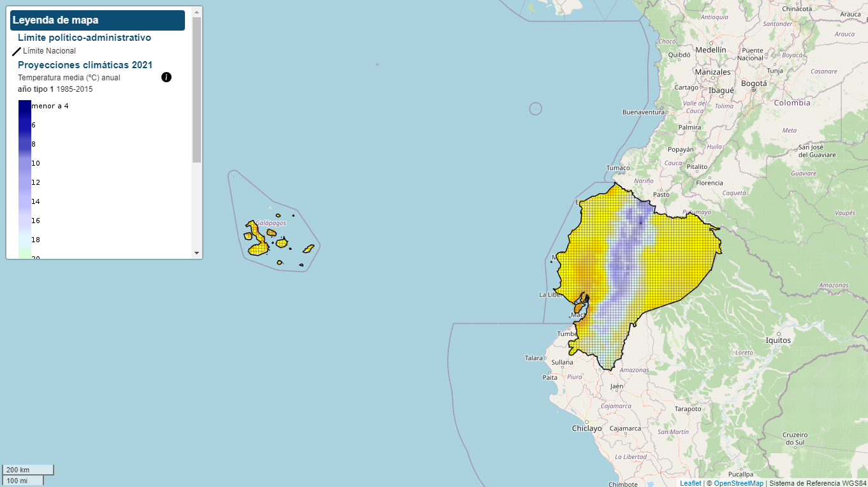Select the Proyecciones climáticas 2021 heading
This screenshot has height=487, width=868.
pyautogui.click(x=85, y=65)
